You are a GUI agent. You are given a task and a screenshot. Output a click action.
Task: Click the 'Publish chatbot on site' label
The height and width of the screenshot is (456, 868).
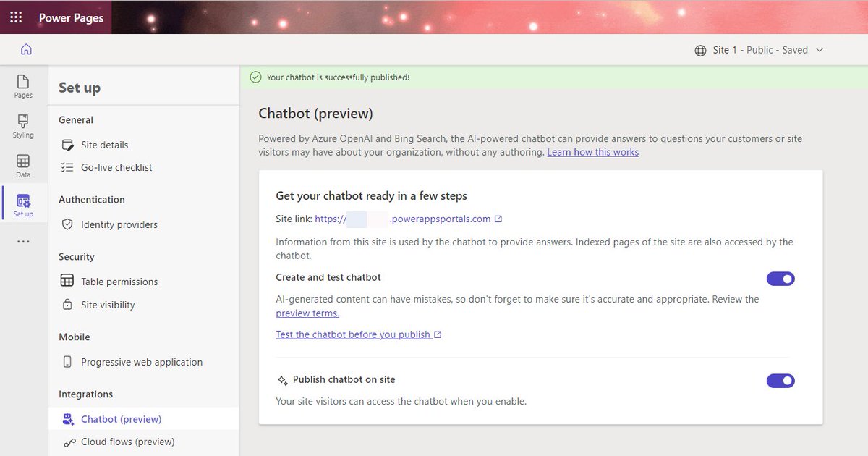(x=344, y=379)
